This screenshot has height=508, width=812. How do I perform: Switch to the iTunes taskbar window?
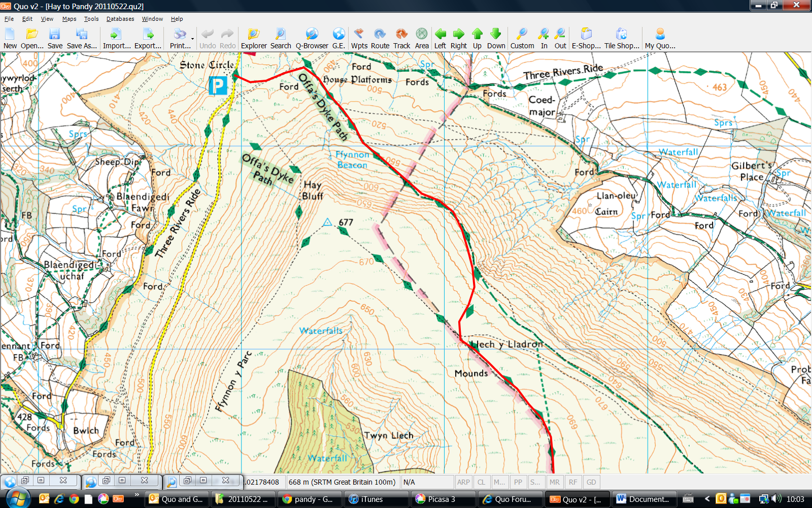(x=376, y=499)
